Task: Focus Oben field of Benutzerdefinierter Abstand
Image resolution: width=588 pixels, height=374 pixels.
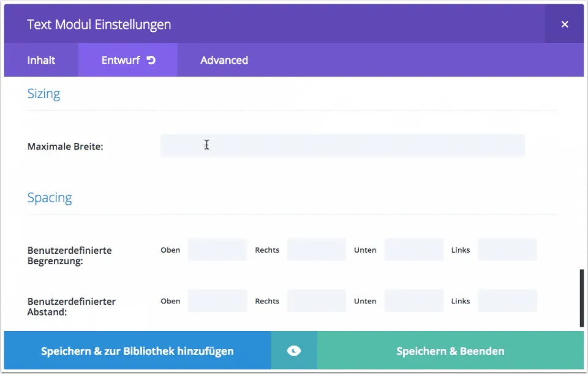Action: pos(217,301)
